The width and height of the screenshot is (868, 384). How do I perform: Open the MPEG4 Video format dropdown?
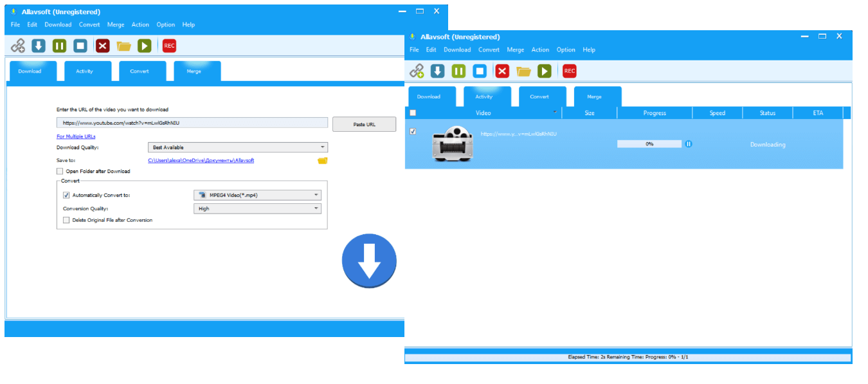pos(257,195)
